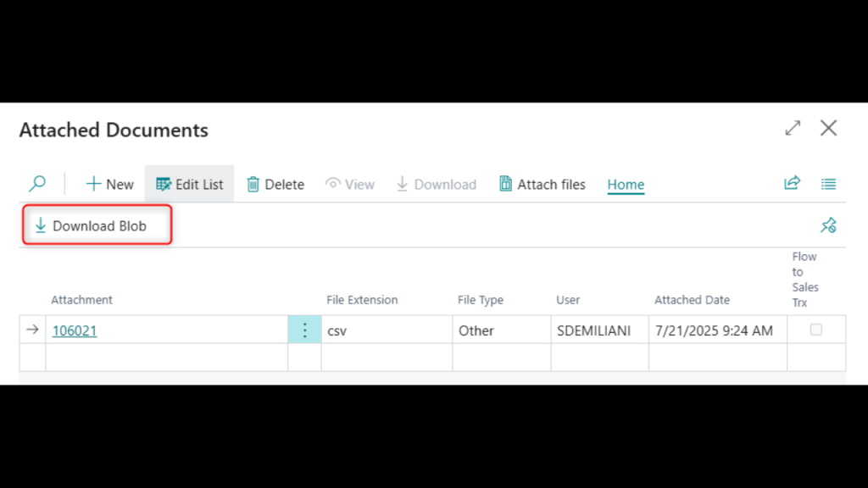Screen dimensions: 868x488
Task: Create a new attachment with New
Action: click(110, 184)
